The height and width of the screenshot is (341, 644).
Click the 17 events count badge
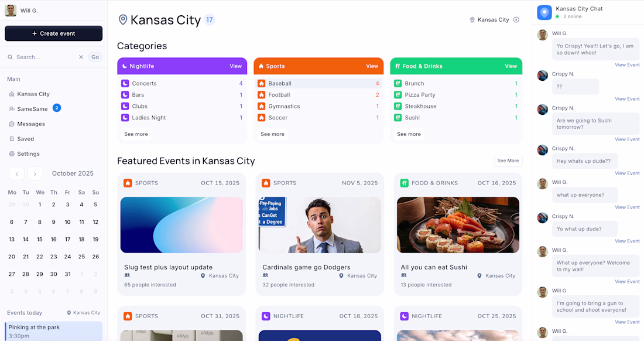[210, 20]
